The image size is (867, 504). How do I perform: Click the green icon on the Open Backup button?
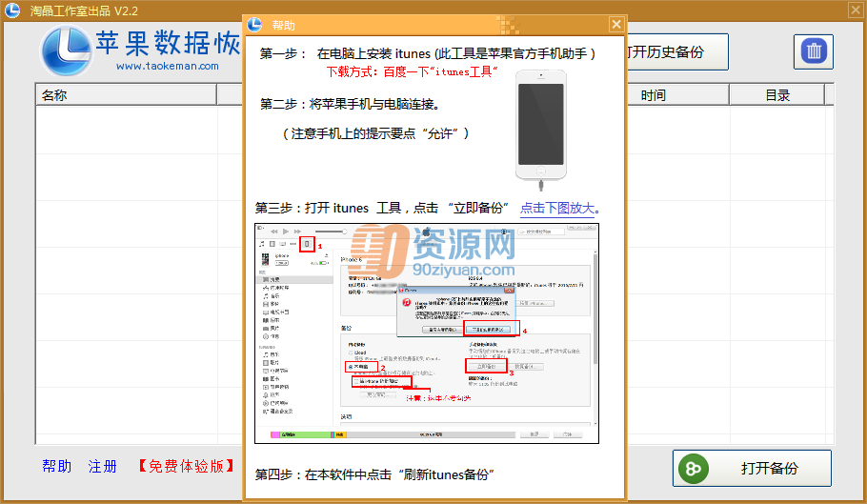(x=694, y=469)
